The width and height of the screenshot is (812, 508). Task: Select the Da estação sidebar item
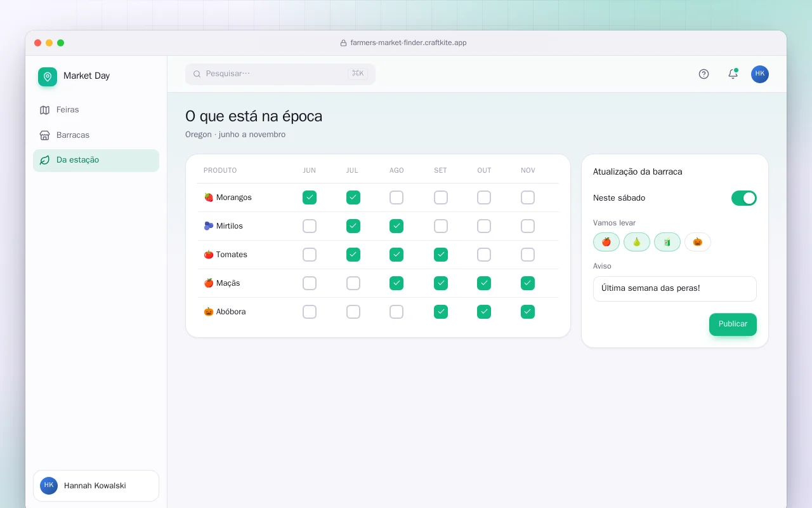pyautogui.click(x=96, y=160)
